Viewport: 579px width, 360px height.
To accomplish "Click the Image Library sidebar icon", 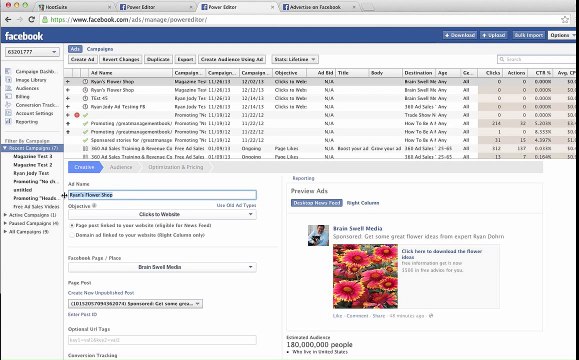I will (x=8, y=80).
